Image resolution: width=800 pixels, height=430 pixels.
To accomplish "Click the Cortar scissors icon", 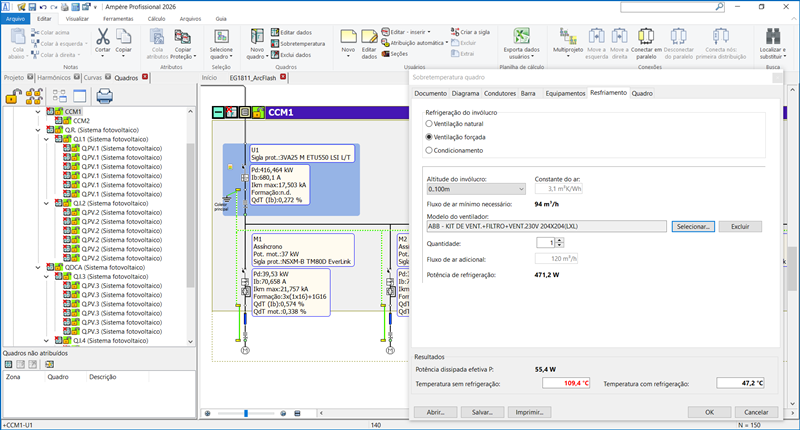I will (x=102, y=38).
